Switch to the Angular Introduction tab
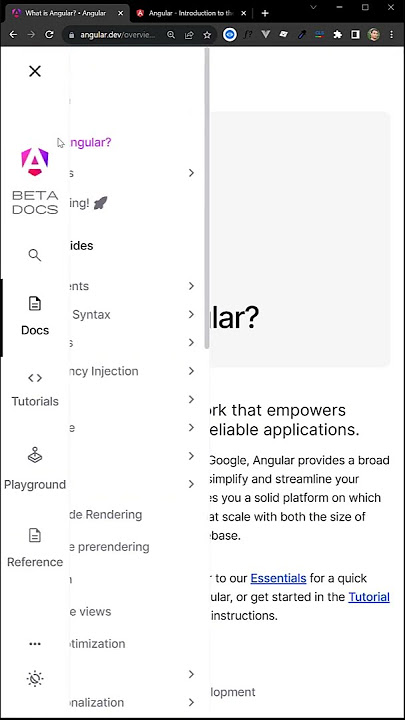This screenshot has width=405, height=720. [x=191, y=13]
